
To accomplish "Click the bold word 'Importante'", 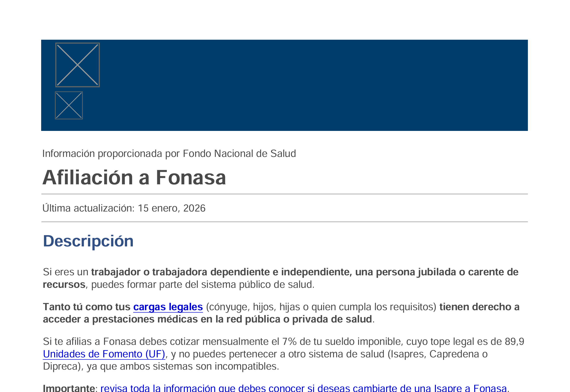I will click(69, 388).
